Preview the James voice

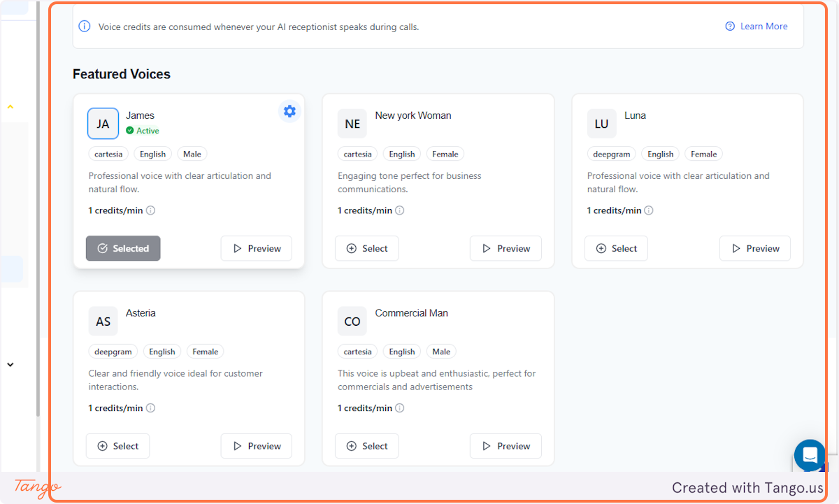pyautogui.click(x=256, y=248)
